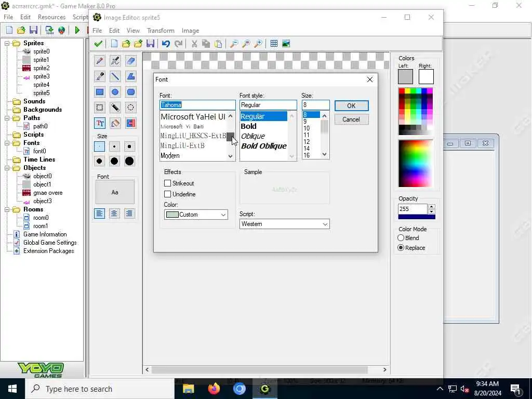Pick a color from the rainbow gradient
This screenshot has height=399, width=532.
(x=416, y=164)
